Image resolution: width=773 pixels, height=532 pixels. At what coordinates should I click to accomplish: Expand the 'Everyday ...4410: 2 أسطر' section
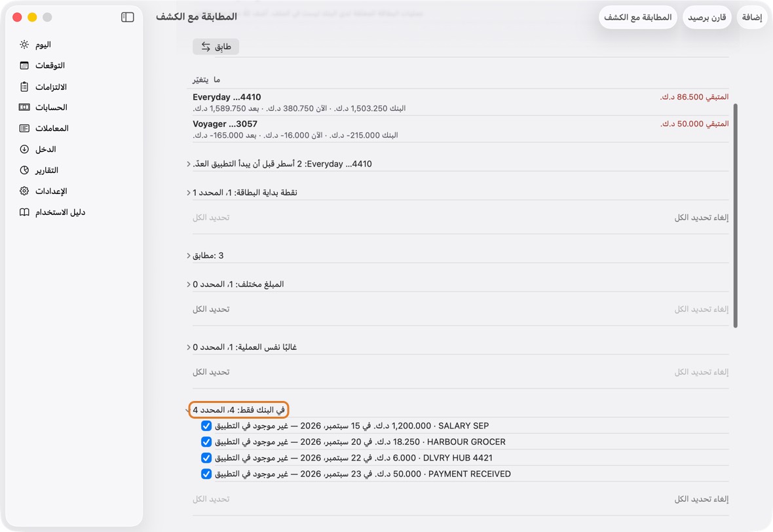click(188, 164)
